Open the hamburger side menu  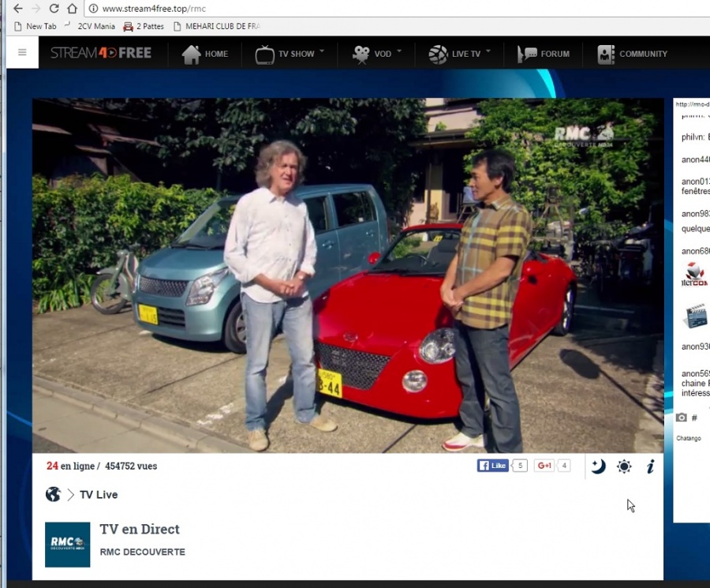tap(22, 53)
